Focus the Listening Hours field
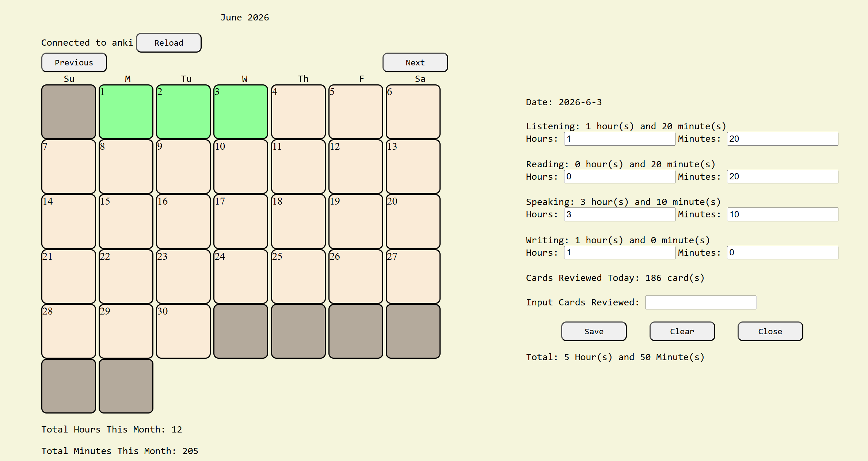The image size is (868, 461). point(620,139)
